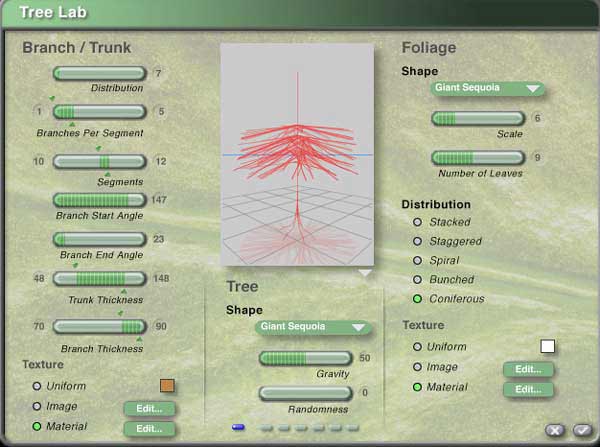
Task: Click the Segments minimum value 10
Action: click(39, 162)
